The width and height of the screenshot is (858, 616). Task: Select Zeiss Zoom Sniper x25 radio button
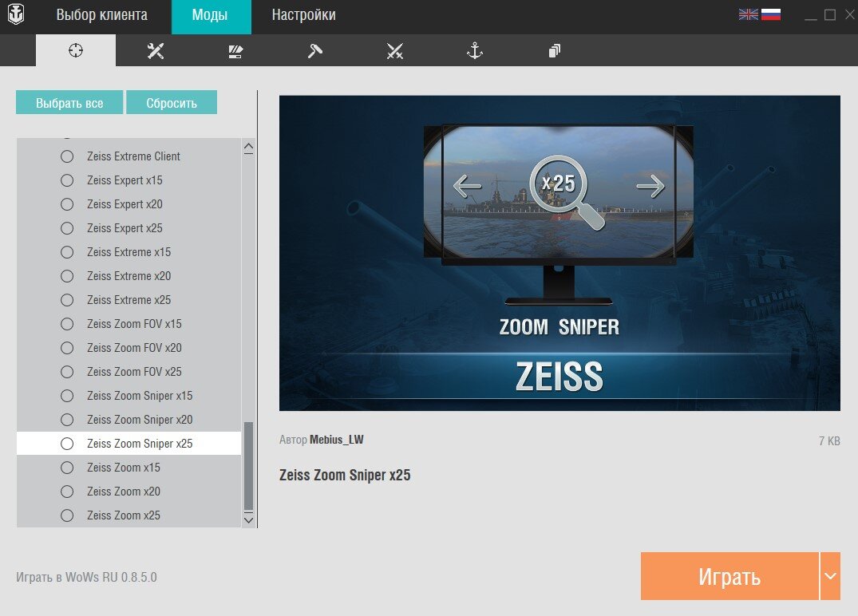[x=67, y=444]
